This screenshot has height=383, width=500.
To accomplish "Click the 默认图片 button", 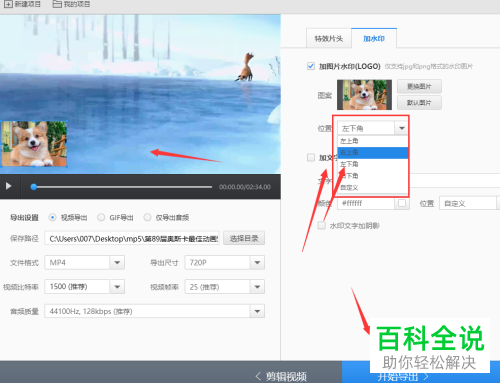I will pos(419,103).
